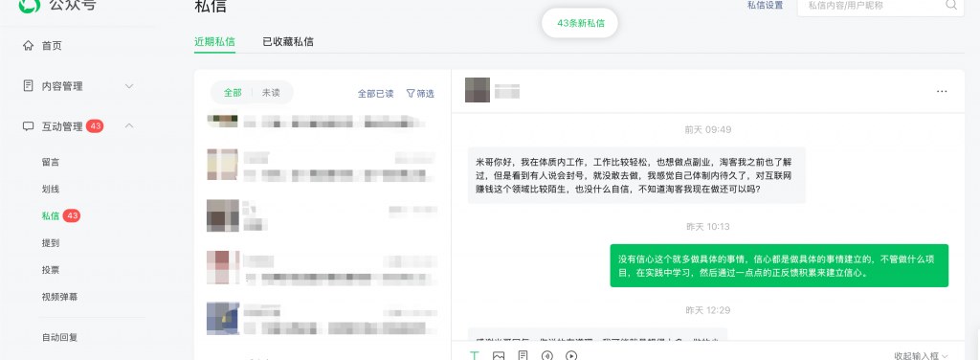
Task: Open 提到 in the sidebar
Action: [x=51, y=243]
